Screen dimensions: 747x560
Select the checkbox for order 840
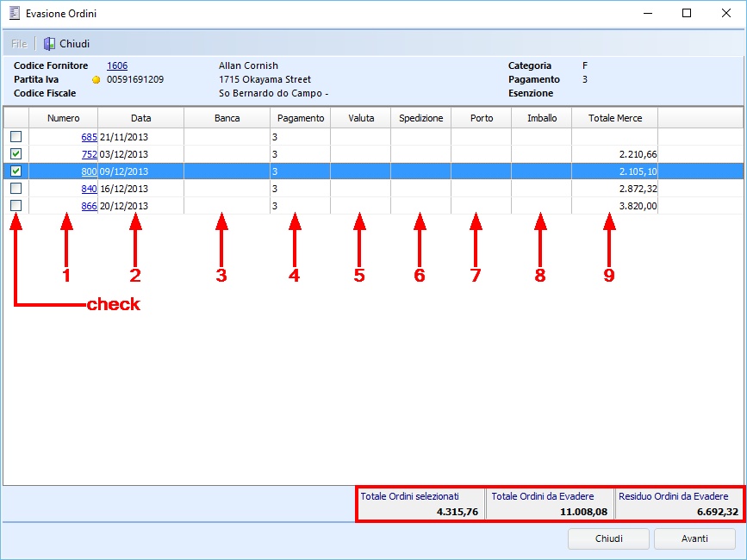[x=16, y=189]
